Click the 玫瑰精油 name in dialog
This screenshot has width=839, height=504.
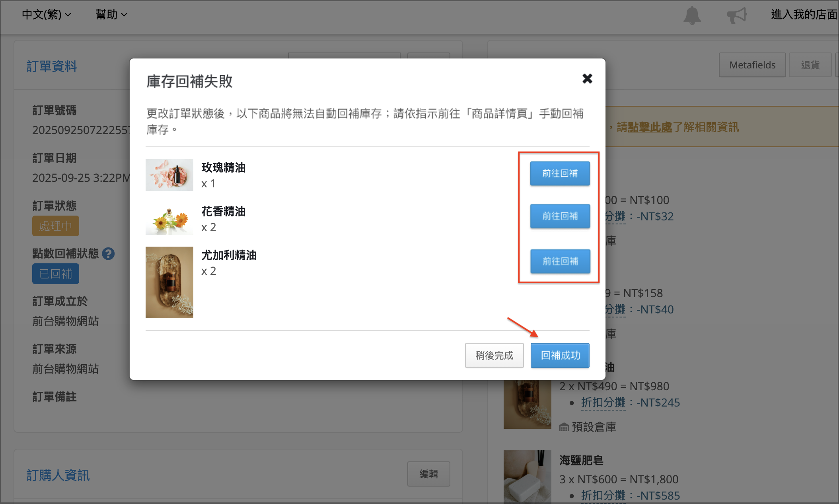(223, 167)
